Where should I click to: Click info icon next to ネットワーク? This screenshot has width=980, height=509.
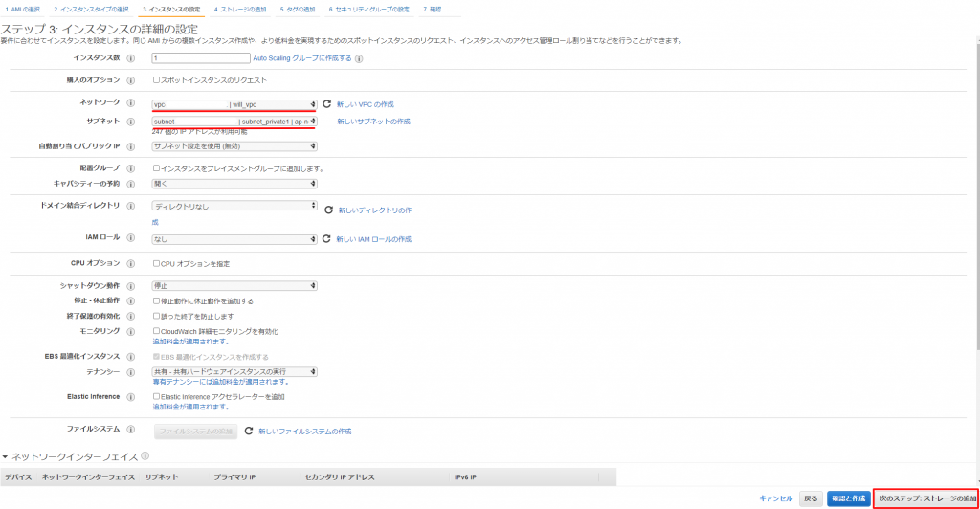click(x=130, y=103)
